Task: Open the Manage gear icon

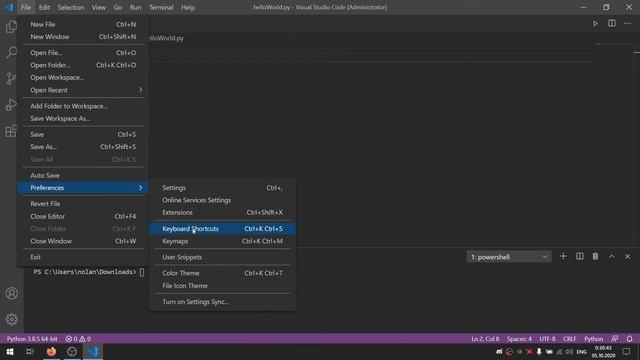Action: pyautogui.click(x=11, y=319)
